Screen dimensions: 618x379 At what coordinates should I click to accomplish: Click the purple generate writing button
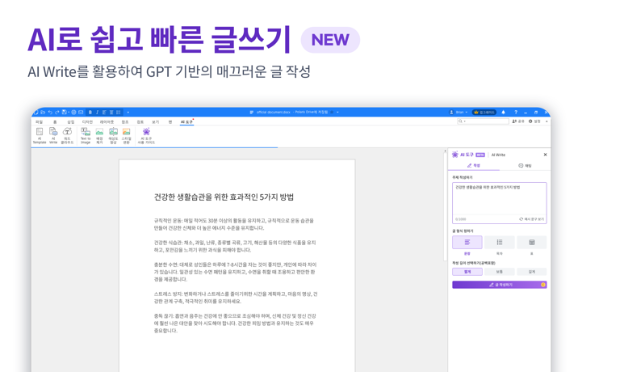coord(499,284)
